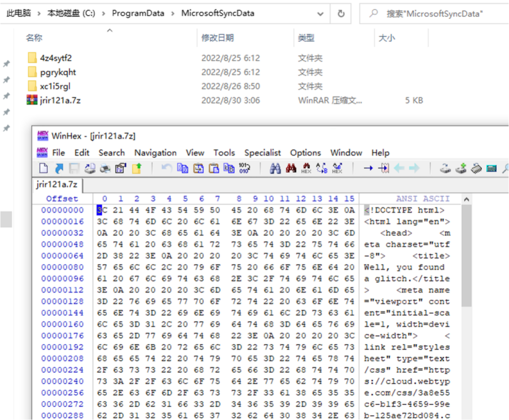Click the highlighted first byte 3C
The width and height of the screenshot is (509, 420).
point(102,210)
